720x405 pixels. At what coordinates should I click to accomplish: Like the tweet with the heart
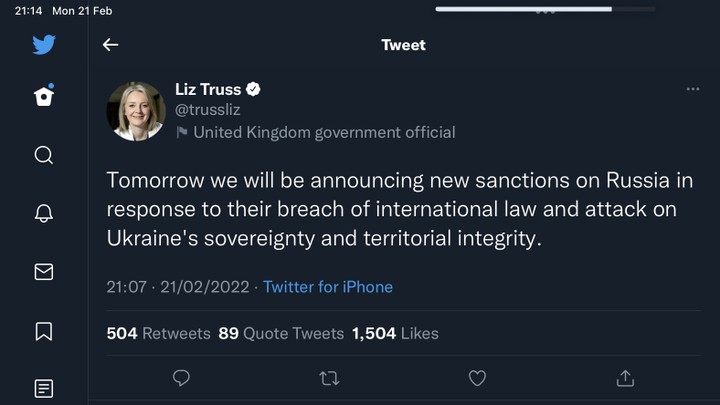(x=477, y=378)
